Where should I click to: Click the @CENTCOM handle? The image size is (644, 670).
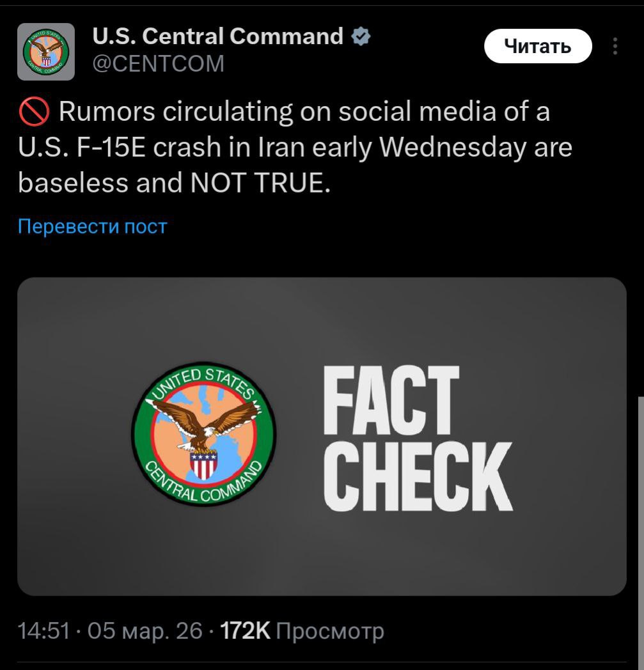tap(159, 64)
